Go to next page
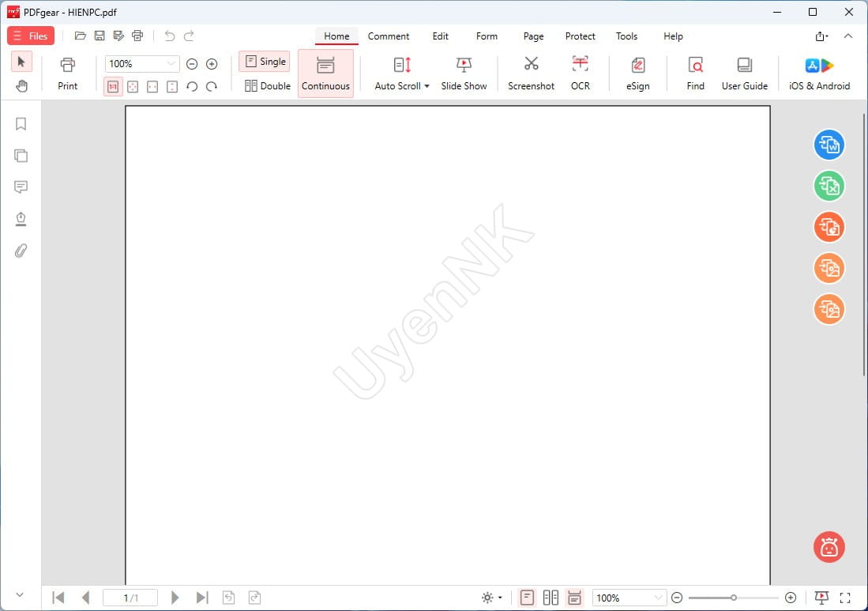Screen dimensions: 868x611 click(175, 598)
